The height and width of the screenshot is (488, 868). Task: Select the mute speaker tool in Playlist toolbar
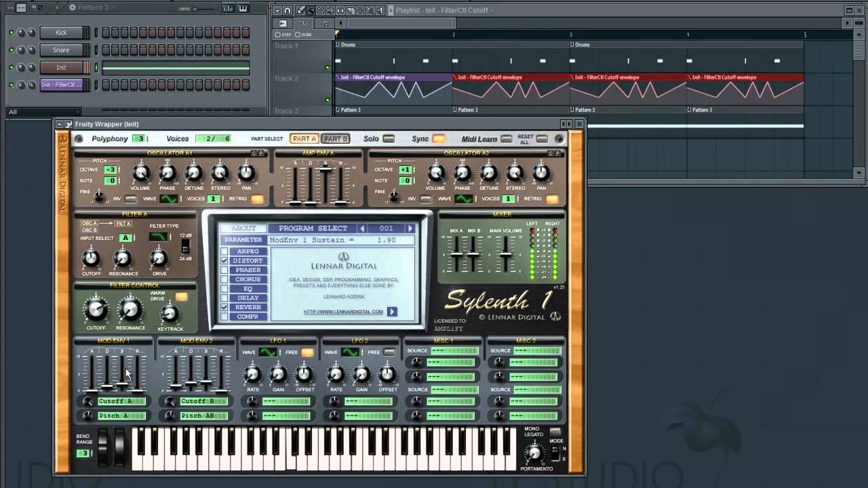pos(330,10)
